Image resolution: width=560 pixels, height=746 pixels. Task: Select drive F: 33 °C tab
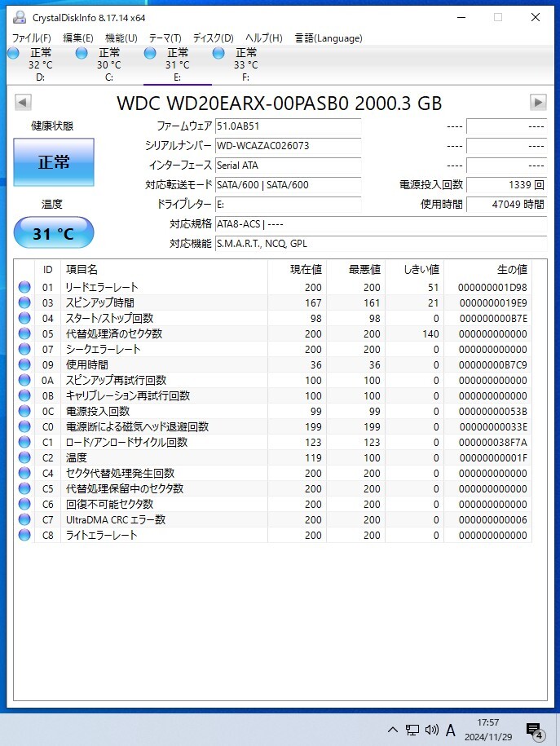pos(246,64)
